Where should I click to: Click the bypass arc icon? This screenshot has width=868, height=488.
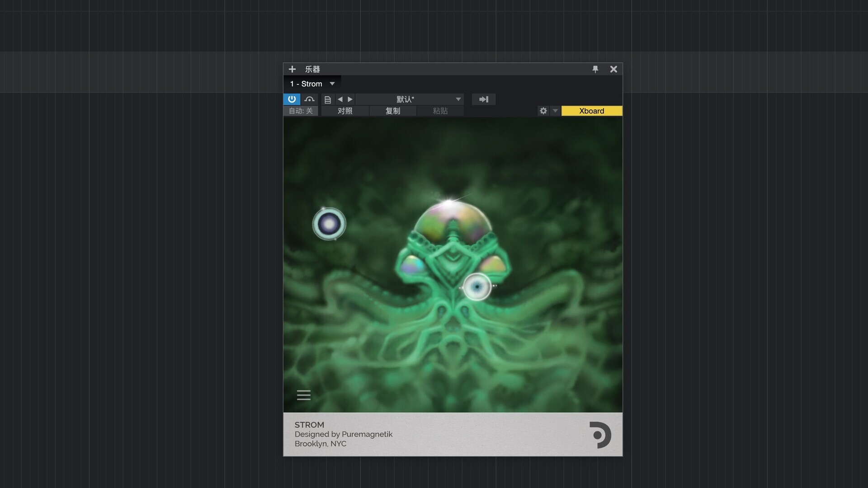[309, 99]
